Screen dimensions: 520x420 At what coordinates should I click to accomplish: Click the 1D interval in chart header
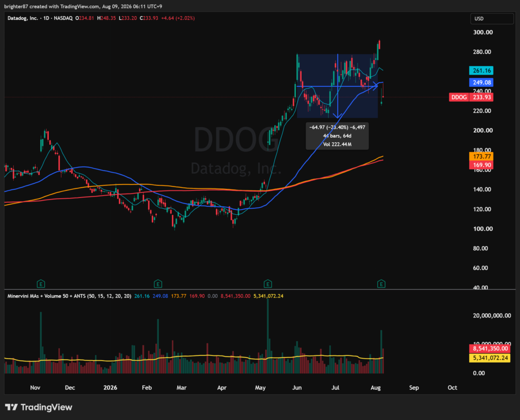46,18
